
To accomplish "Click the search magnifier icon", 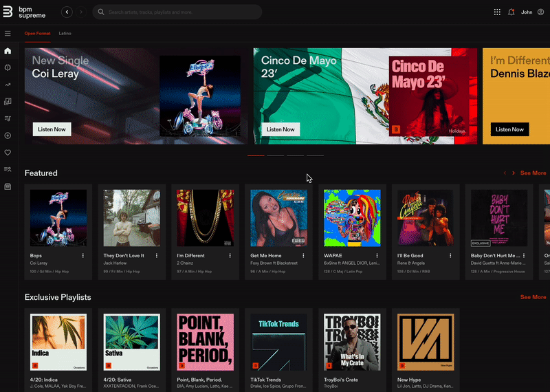I will [101, 12].
